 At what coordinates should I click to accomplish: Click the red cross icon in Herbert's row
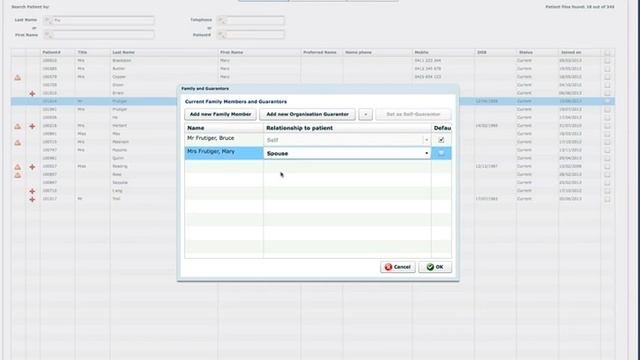click(32, 126)
